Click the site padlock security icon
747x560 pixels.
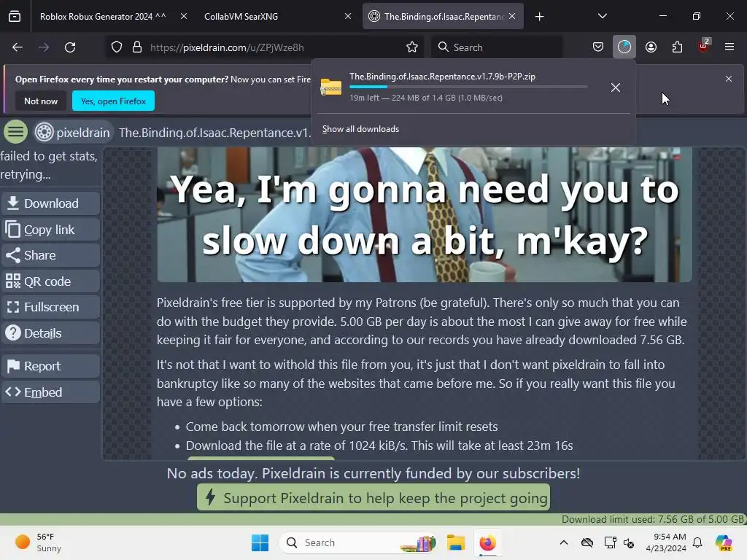pyautogui.click(x=137, y=47)
